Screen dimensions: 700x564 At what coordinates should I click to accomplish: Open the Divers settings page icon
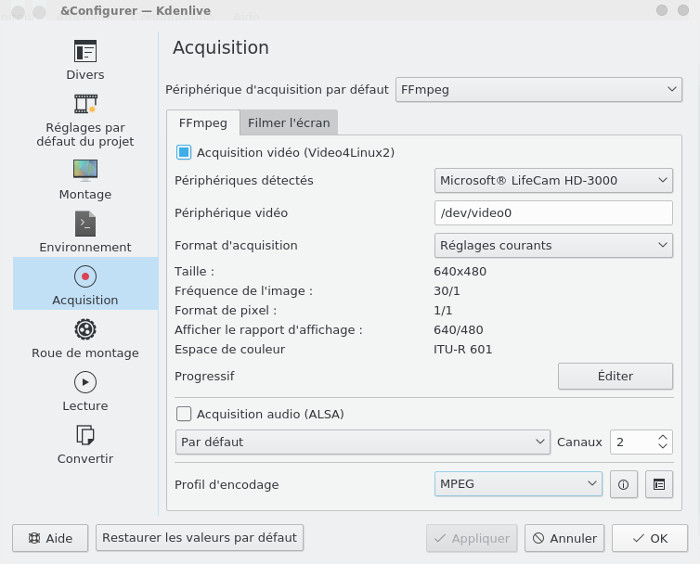pos(85,51)
